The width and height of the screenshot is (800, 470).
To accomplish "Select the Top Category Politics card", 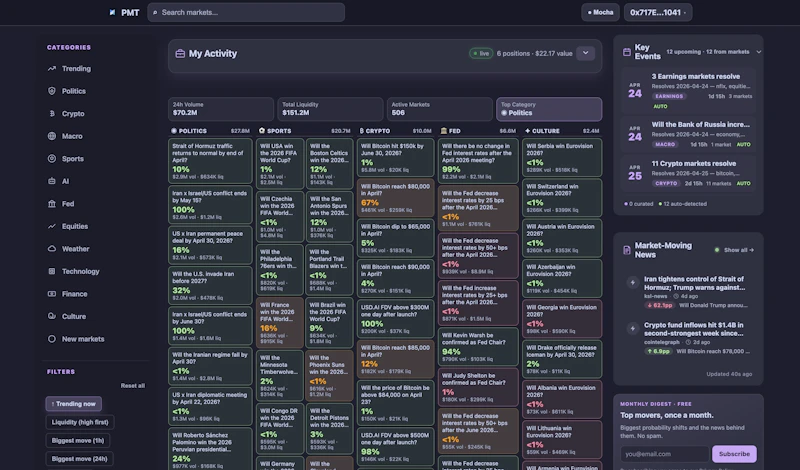I will 549,109.
